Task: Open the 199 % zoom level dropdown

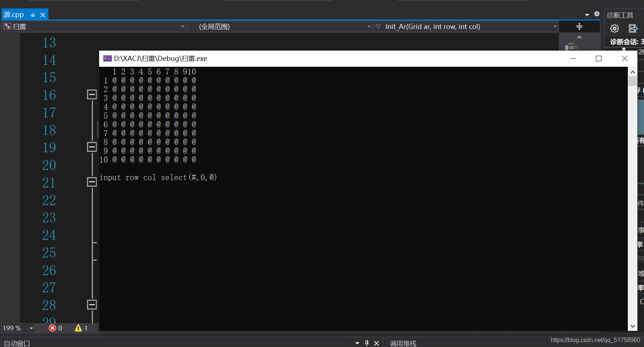Action: click(x=31, y=328)
